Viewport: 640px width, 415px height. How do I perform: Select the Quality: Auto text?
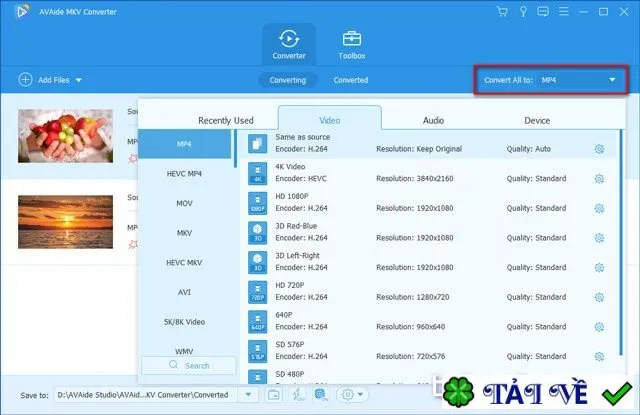point(529,149)
